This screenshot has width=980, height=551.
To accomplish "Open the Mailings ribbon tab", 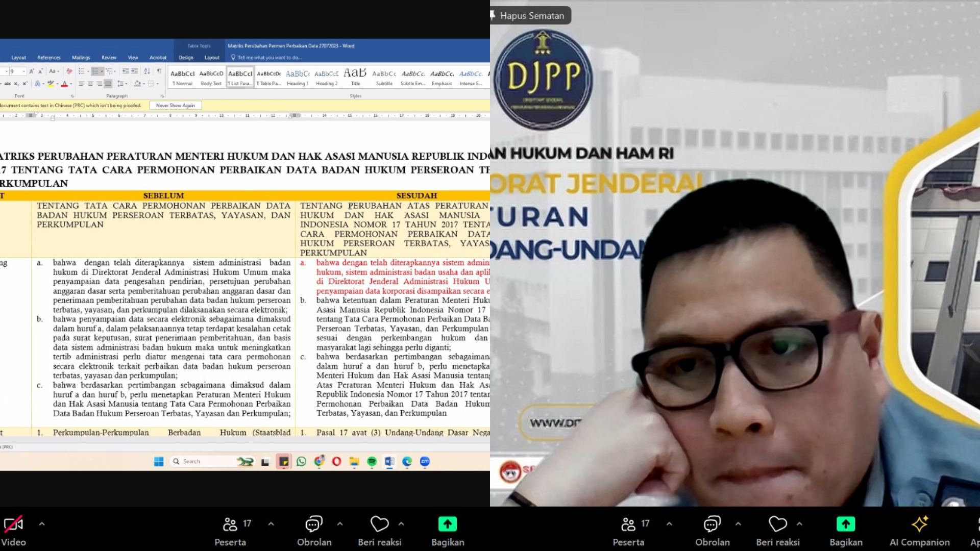I will (x=81, y=58).
